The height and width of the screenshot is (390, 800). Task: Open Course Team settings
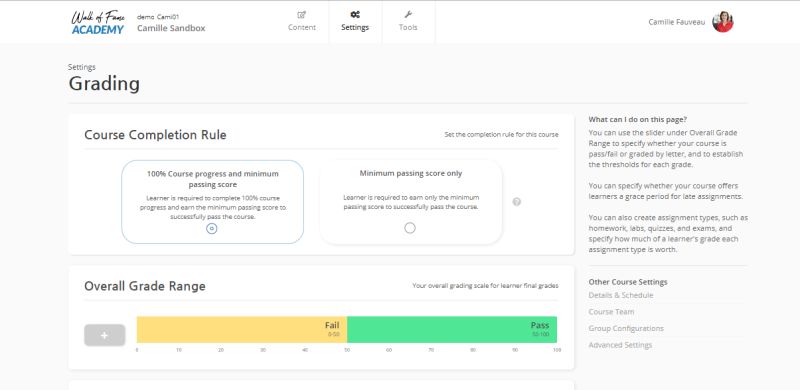click(x=611, y=312)
